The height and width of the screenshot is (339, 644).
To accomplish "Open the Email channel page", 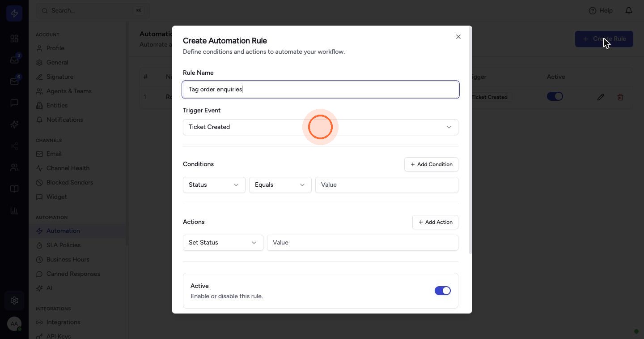I will pyautogui.click(x=54, y=154).
